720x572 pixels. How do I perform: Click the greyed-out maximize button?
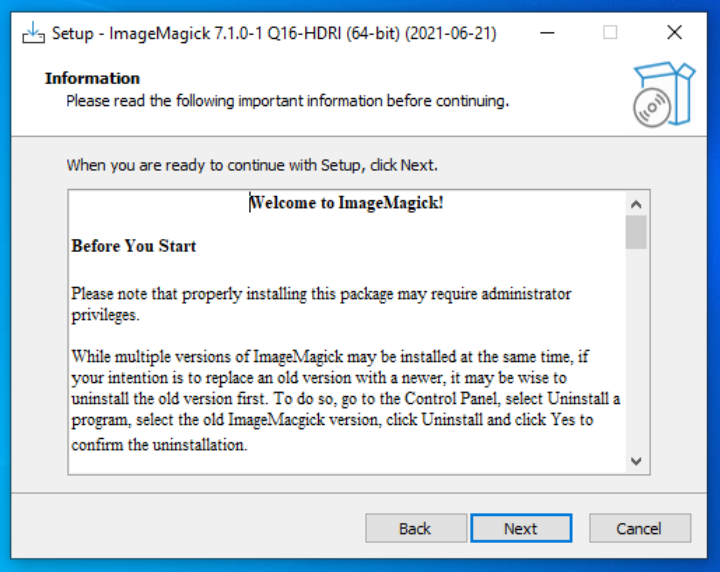[610, 33]
